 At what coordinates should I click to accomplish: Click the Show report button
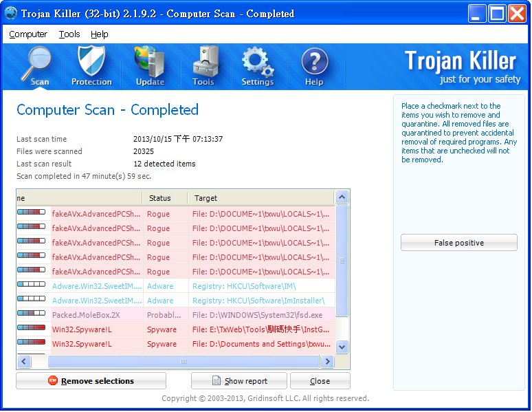[x=239, y=380]
